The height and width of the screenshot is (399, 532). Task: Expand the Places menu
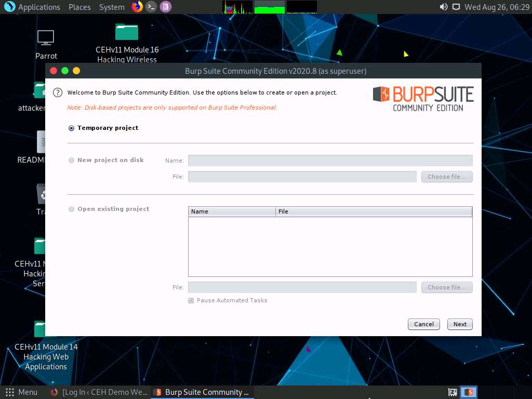(79, 7)
